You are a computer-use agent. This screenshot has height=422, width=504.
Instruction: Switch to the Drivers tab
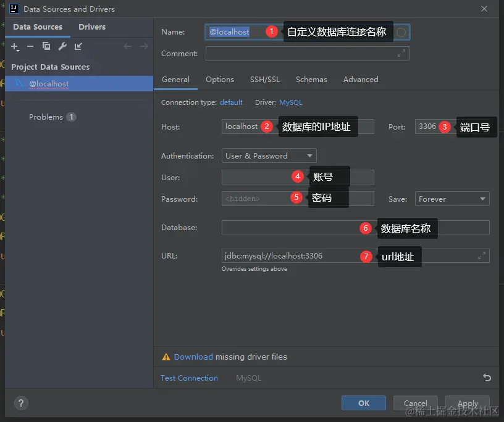[92, 27]
